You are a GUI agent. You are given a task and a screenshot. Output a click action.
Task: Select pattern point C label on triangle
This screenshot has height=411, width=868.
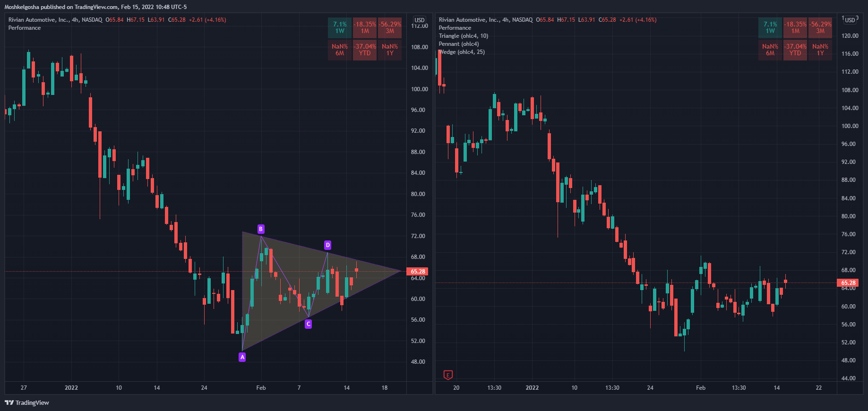(309, 324)
